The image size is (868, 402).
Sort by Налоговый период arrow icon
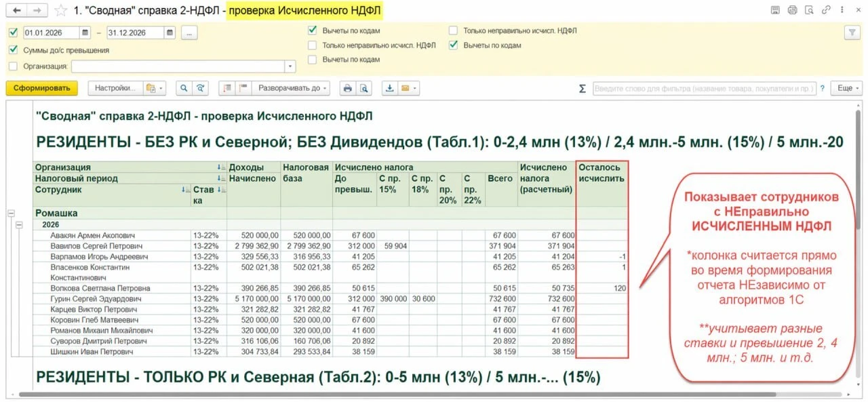tap(221, 178)
